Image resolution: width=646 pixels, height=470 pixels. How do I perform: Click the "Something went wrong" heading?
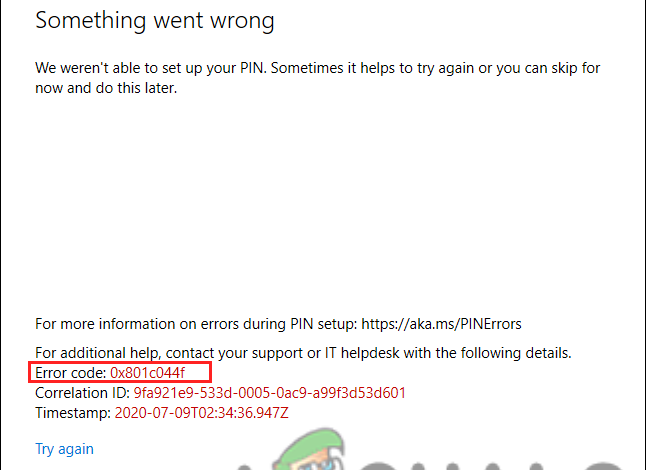tap(154, 20)
